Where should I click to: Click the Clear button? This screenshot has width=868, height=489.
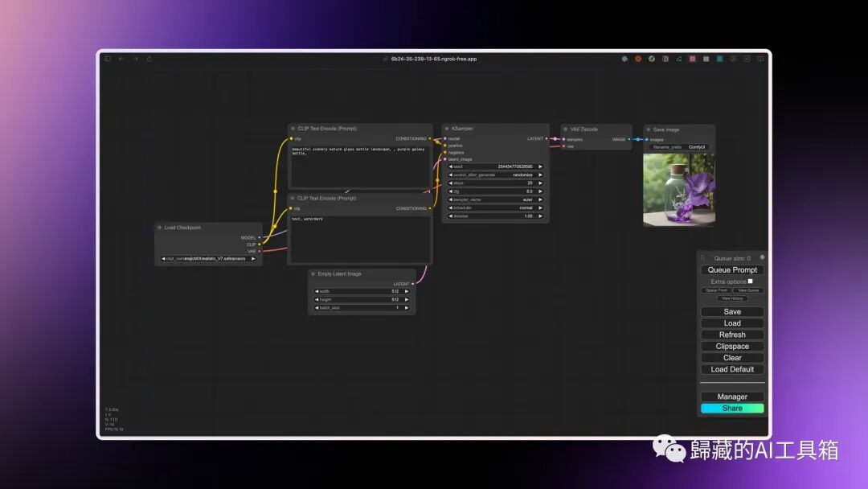732,358
